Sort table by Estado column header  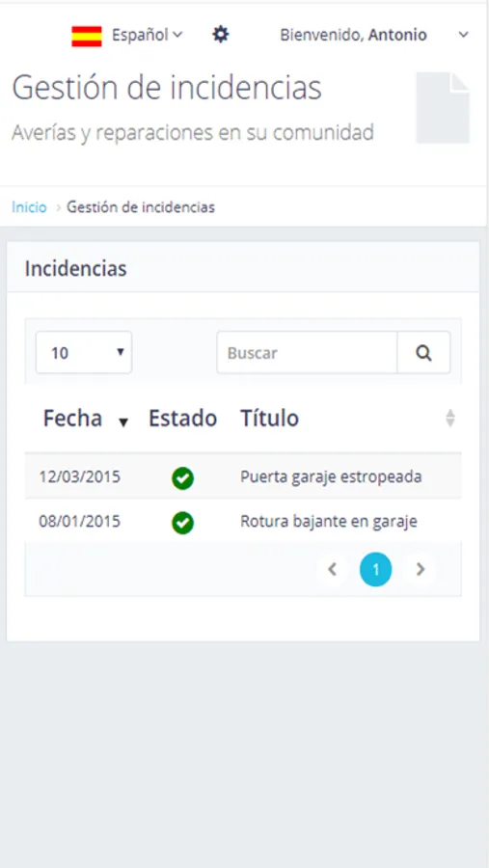coord(182,419)
